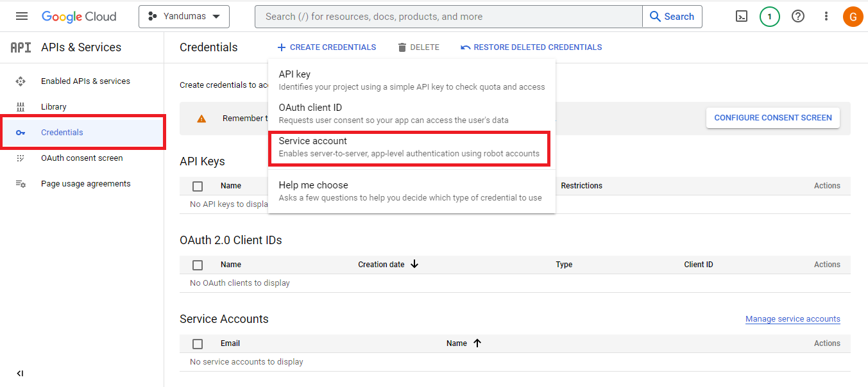Toggle the API Keys select-all checkbox
Image resolution: width=868 pixels, height=387 pixels.
[198, 186]
